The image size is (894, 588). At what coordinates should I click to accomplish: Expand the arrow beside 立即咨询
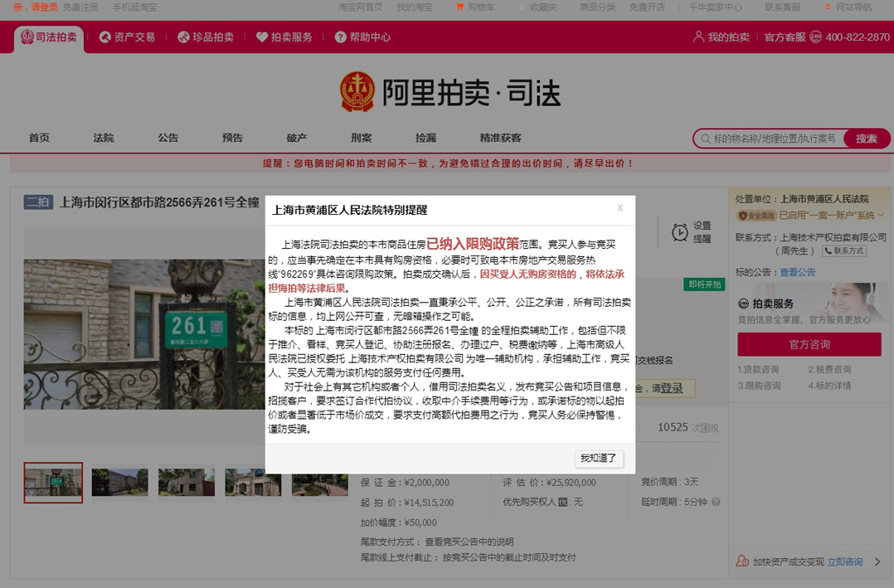tap(877, 562)
